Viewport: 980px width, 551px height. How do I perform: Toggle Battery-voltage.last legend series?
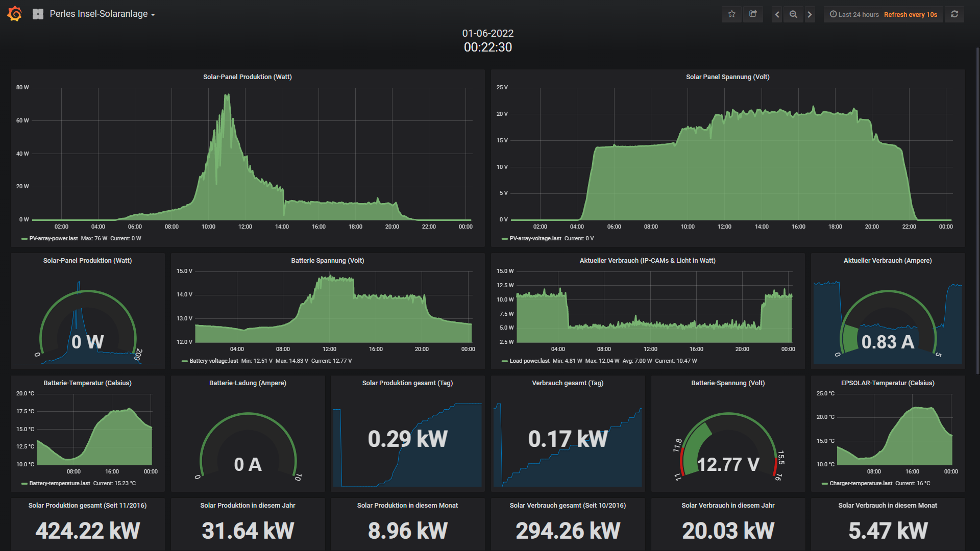click(x=213, y=361)
